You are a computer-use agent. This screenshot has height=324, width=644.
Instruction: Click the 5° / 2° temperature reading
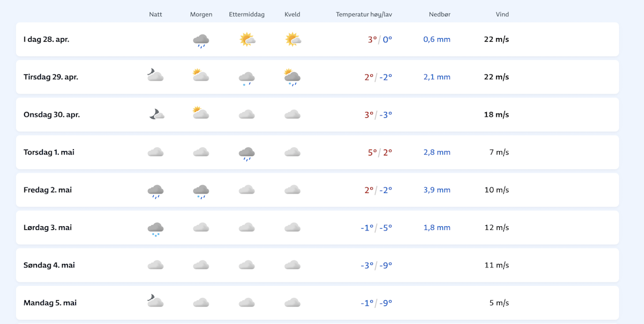point(380,152)
